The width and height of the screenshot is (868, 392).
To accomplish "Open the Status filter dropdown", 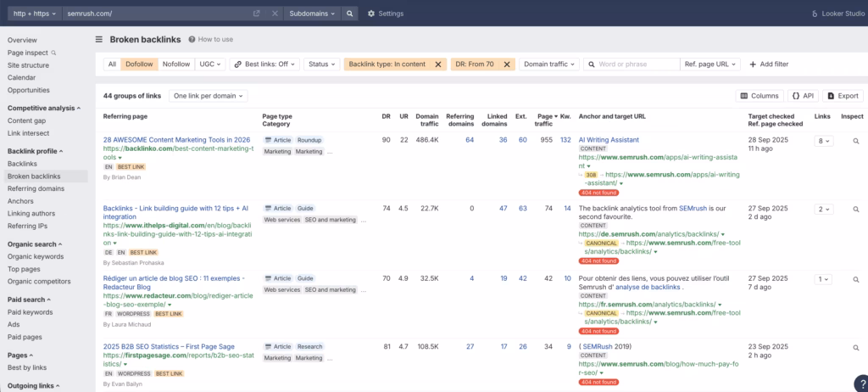I will [321, 64].
